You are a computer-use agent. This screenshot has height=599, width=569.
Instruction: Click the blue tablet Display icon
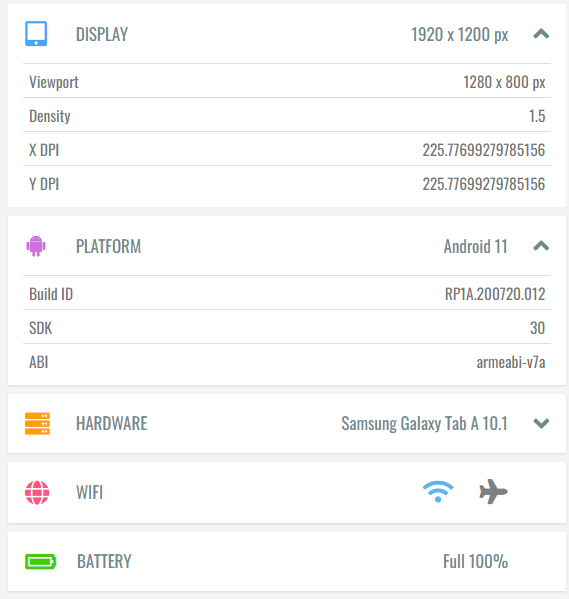pos(36,34)
